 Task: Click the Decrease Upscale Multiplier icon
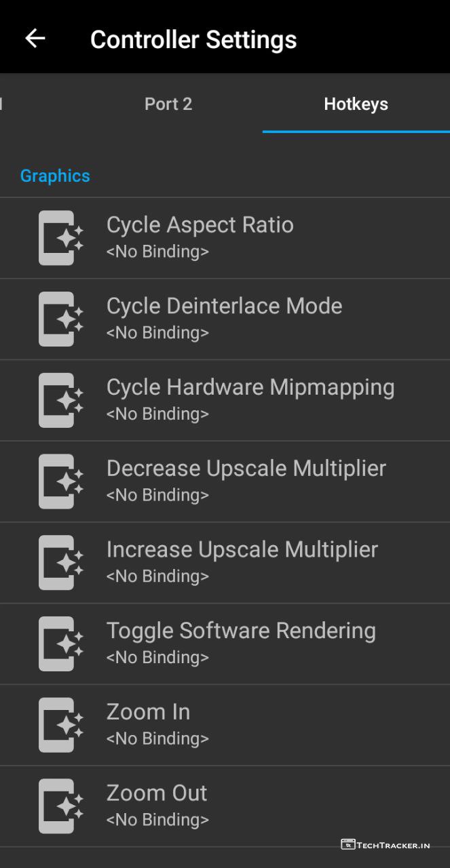[60, 481]
